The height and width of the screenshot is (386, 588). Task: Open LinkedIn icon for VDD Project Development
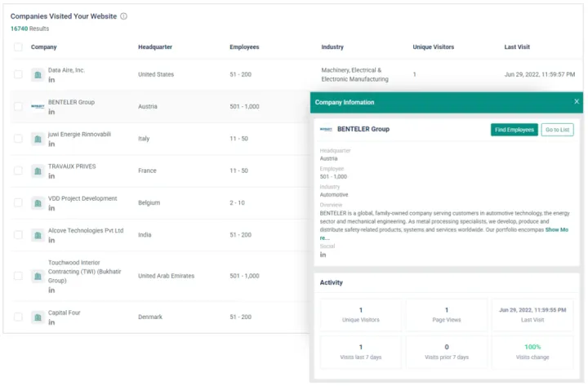click(x=51, y=208)
